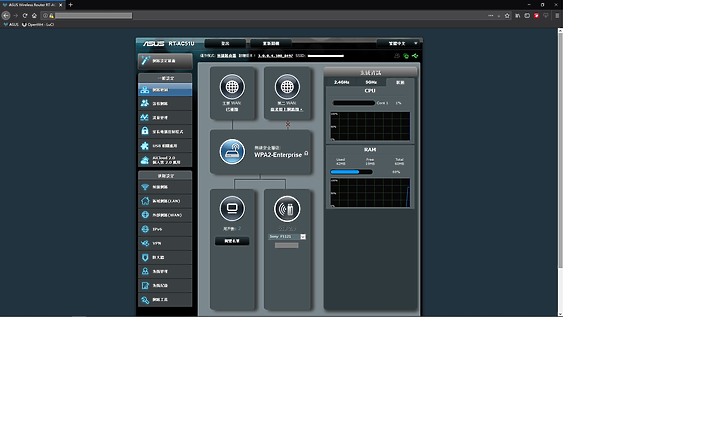Click the primary WAN globe icon
720x423 pixels.
click(x=232, y=86)
